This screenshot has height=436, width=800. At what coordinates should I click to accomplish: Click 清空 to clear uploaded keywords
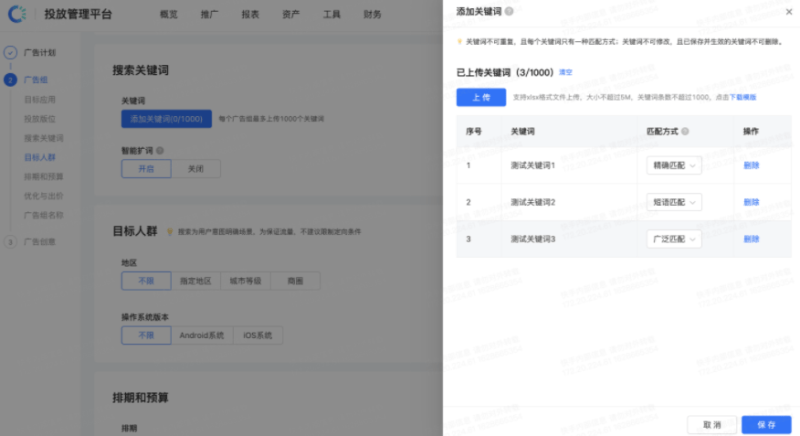coord(565,72)
